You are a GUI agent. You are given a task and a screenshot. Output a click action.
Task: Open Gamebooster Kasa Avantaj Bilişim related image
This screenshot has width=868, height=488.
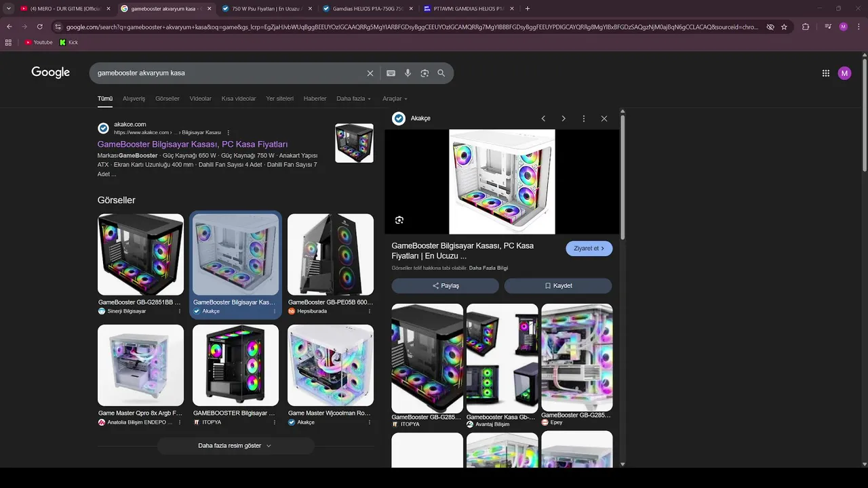click(502, 358)
